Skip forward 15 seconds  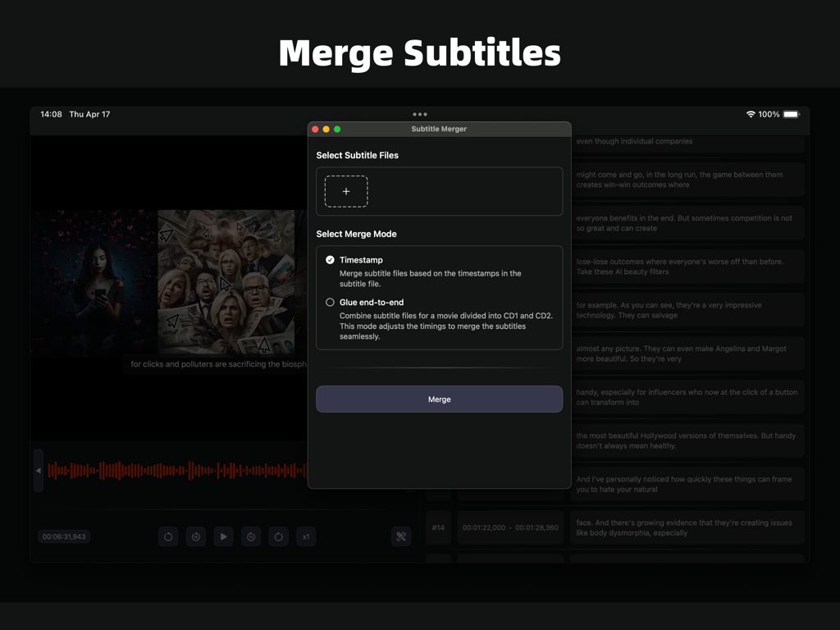tap(251, 536)
